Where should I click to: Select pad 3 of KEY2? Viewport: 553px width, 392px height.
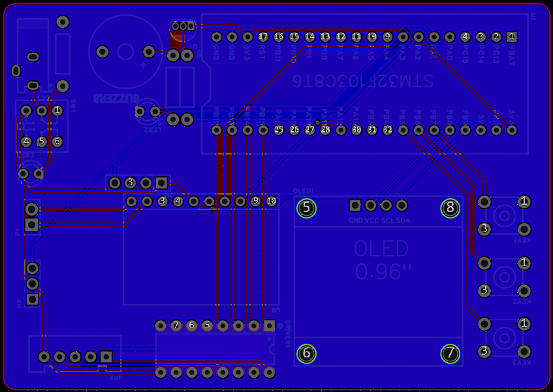tap(484, 290)
